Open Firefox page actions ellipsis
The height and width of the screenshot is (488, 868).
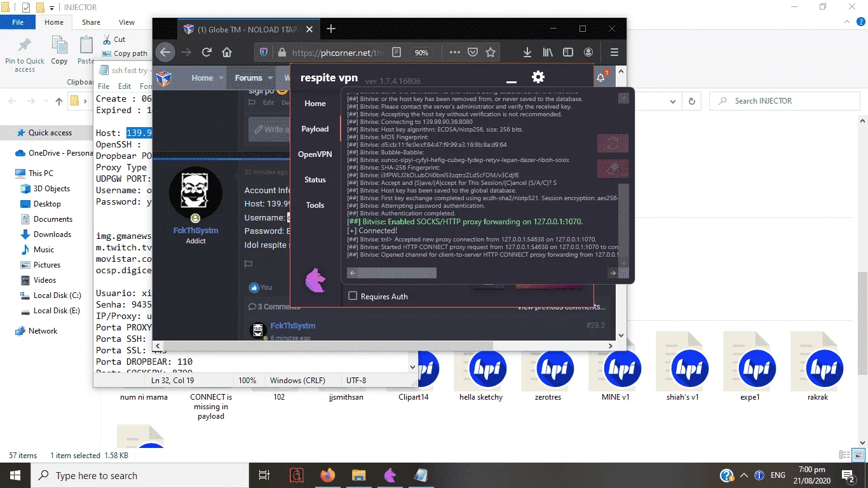(454, 53)
